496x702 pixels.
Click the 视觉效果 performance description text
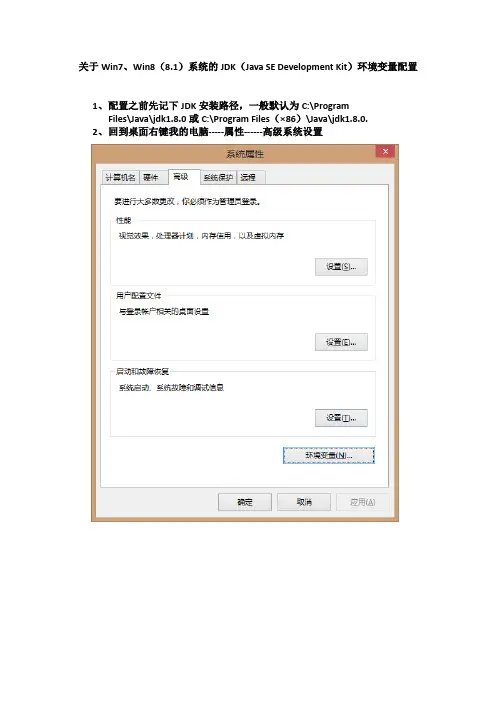click(201, 235)
